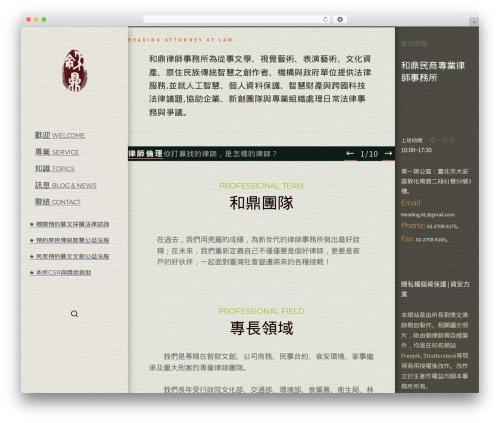Open the 聯絡 CONTACT menu item
500x423 pixels.
57,202
